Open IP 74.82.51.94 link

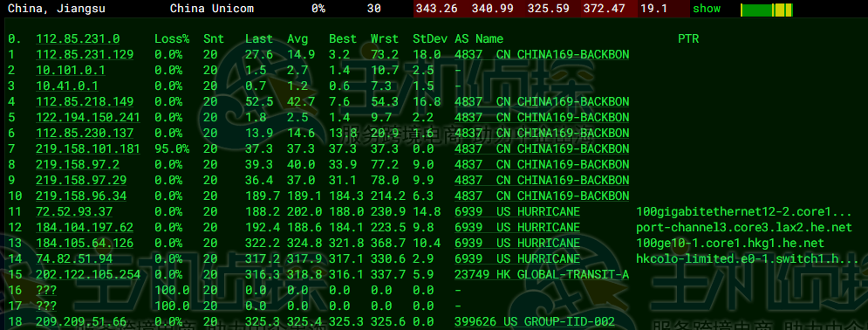pos(74,258)
